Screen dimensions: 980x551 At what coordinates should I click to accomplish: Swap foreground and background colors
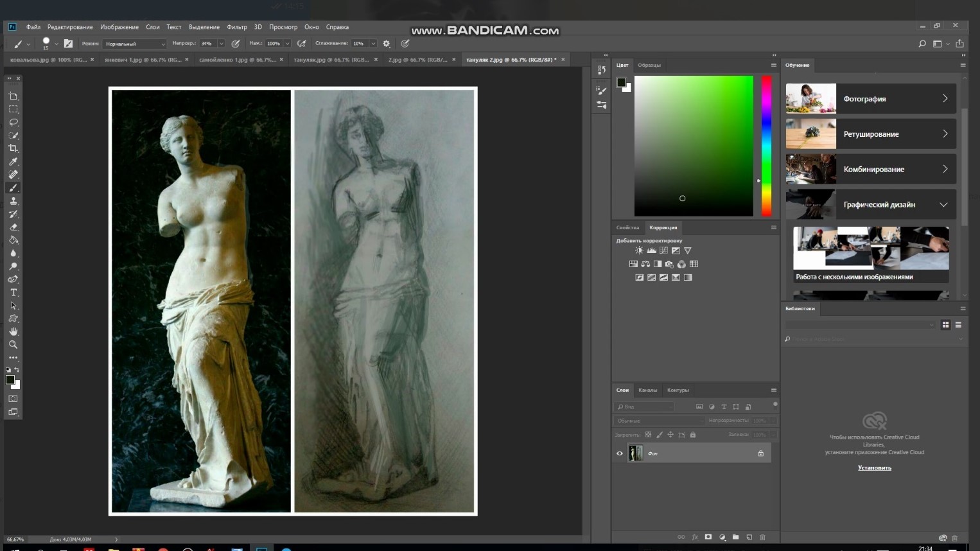coord(17,370)
